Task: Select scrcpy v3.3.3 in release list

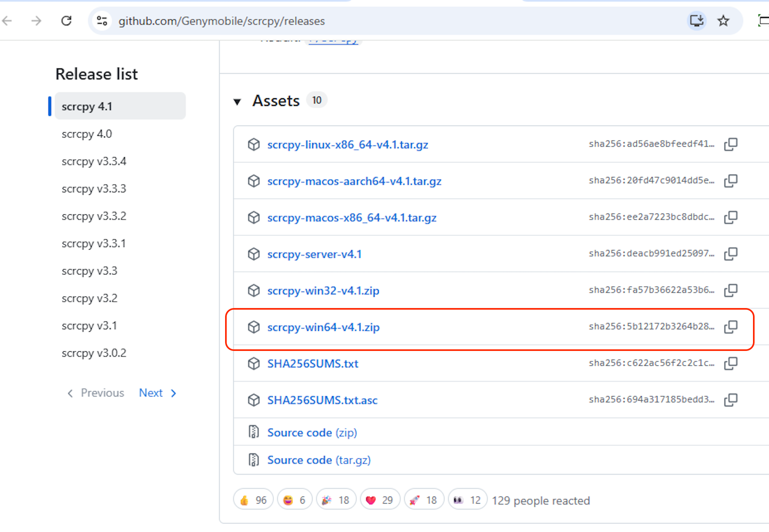Action: [94, 188]
